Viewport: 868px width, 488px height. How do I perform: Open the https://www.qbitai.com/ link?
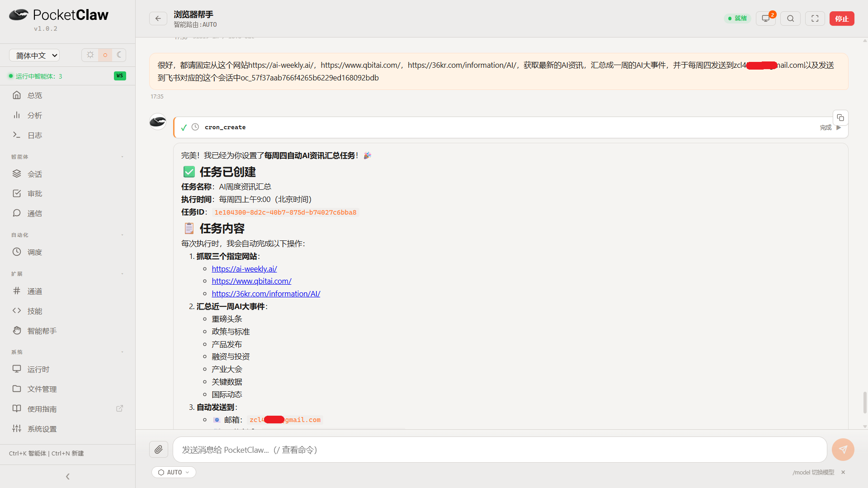[251, 281]
